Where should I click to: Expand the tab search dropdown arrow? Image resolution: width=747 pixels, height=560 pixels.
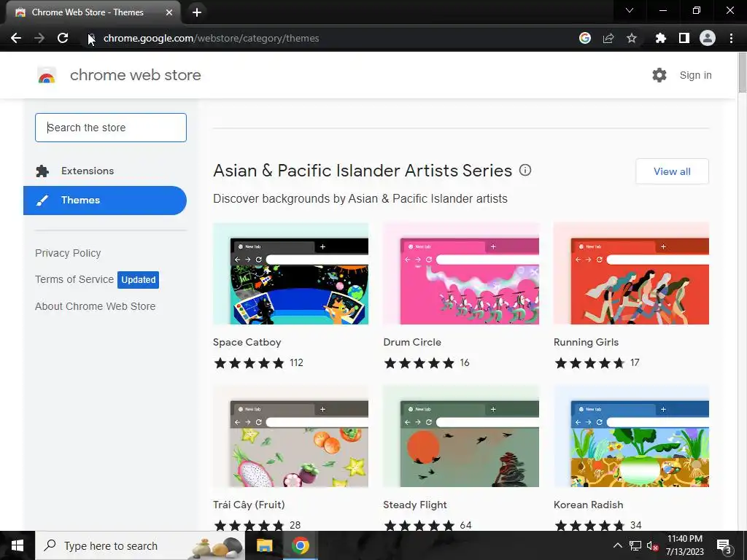(x=630, y=10)
